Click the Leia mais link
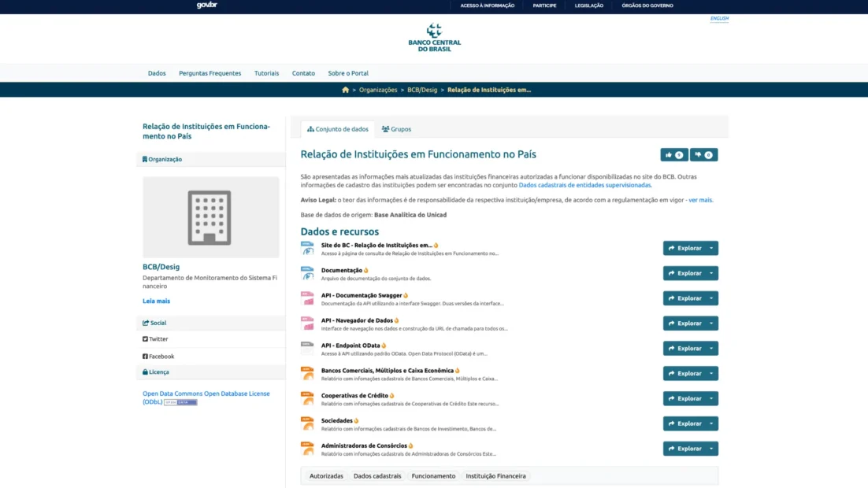868x488 pixels. [156, 301]
